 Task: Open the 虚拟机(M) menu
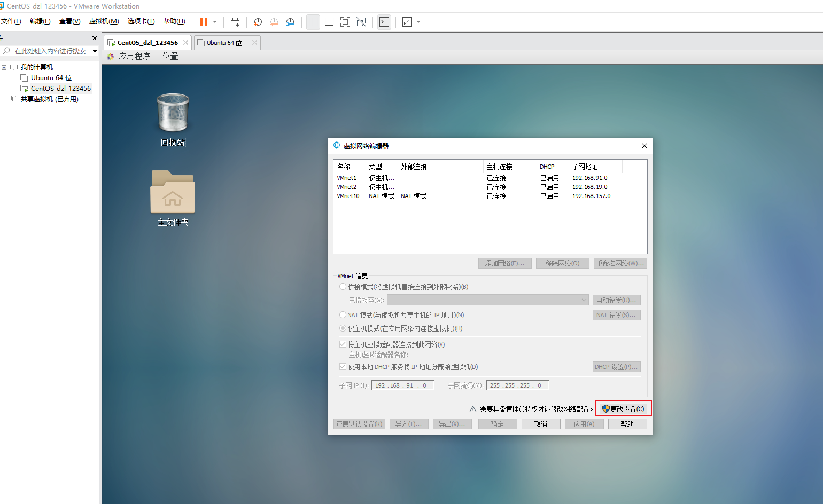[104, 21]
